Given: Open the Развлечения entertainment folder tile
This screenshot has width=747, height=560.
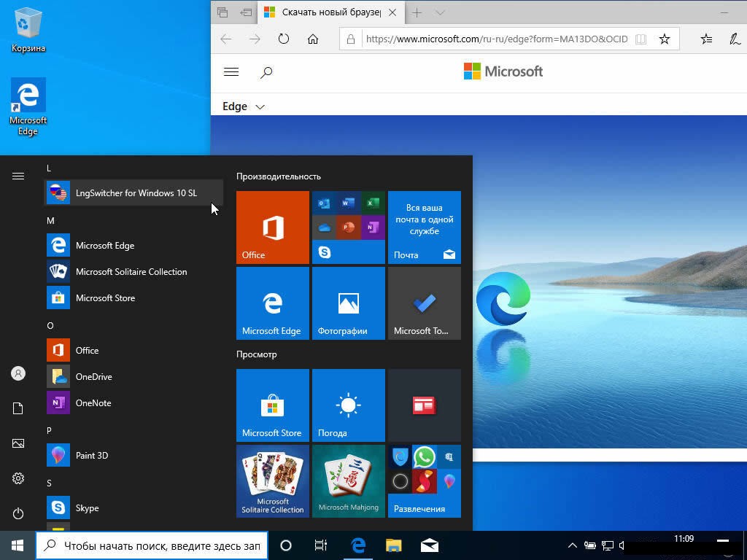Looking at the screenshot, I should [424, 481].
